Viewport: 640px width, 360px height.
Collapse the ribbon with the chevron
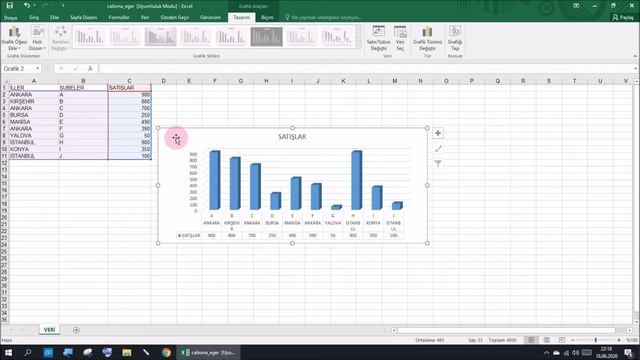[x=635, y=56]
